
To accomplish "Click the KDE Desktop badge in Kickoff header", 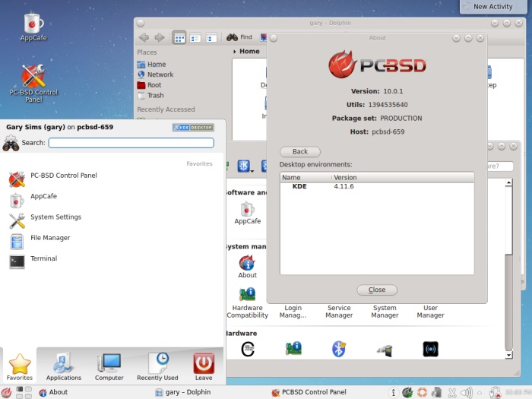I will [193, 128].
